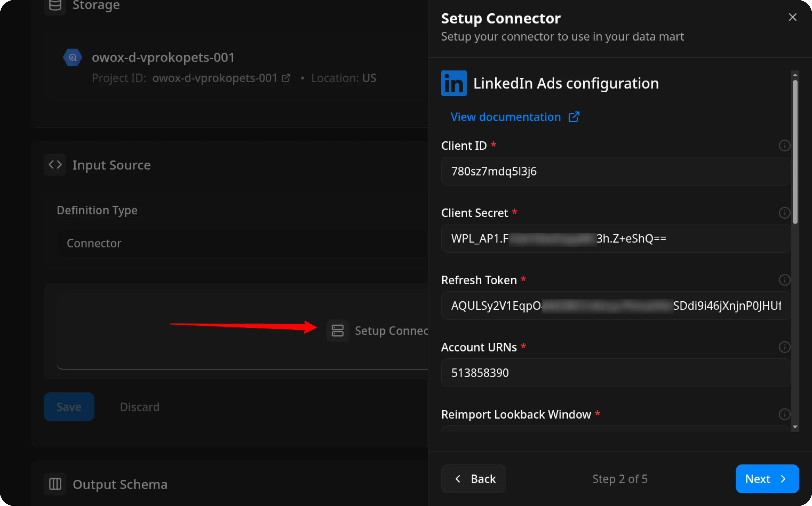
Task: Click the Setup Connector server icon
Action: coord(337,331)
